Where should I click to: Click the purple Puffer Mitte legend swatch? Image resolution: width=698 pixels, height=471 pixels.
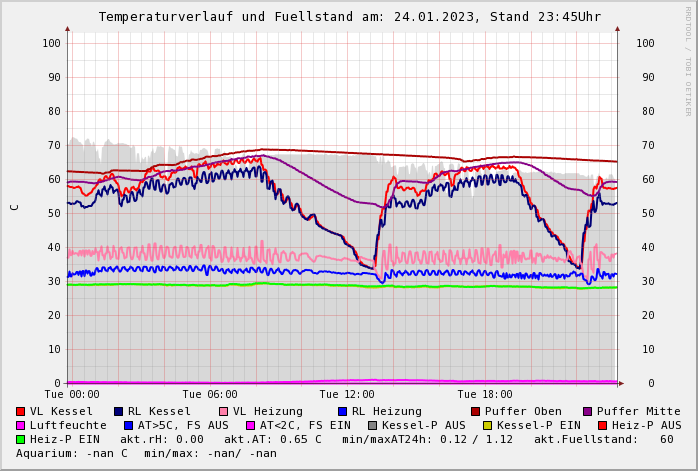pyautogui.click(x=588, y=411)
